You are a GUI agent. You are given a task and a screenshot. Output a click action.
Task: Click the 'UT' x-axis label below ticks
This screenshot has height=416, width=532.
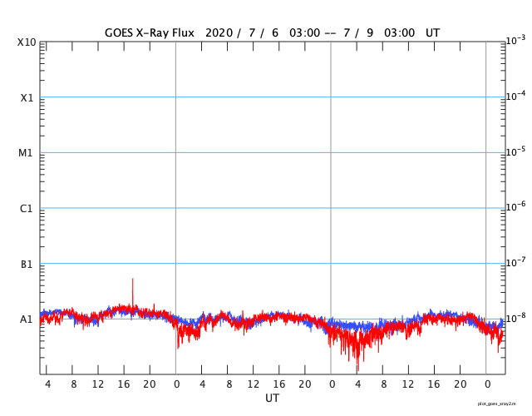tap(273, 398)
